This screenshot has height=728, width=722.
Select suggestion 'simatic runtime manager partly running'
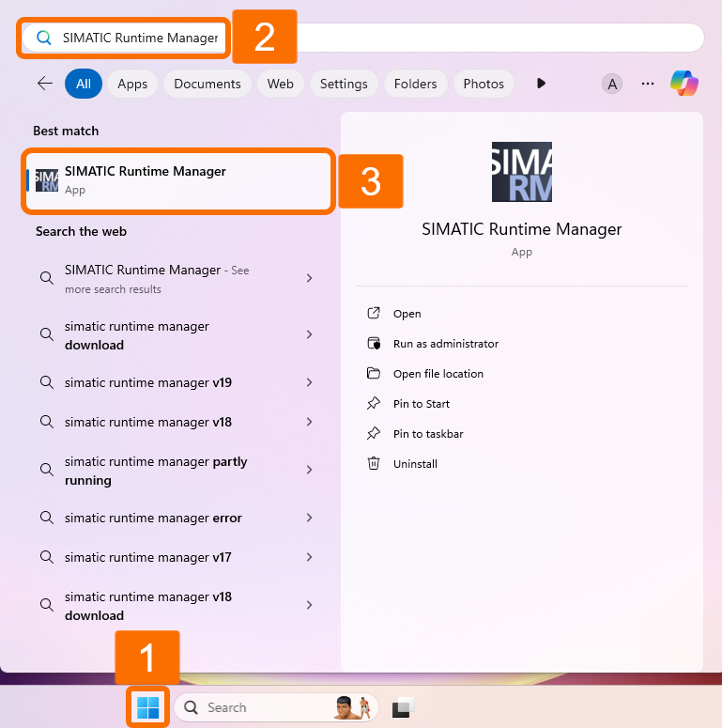(178, 471)
